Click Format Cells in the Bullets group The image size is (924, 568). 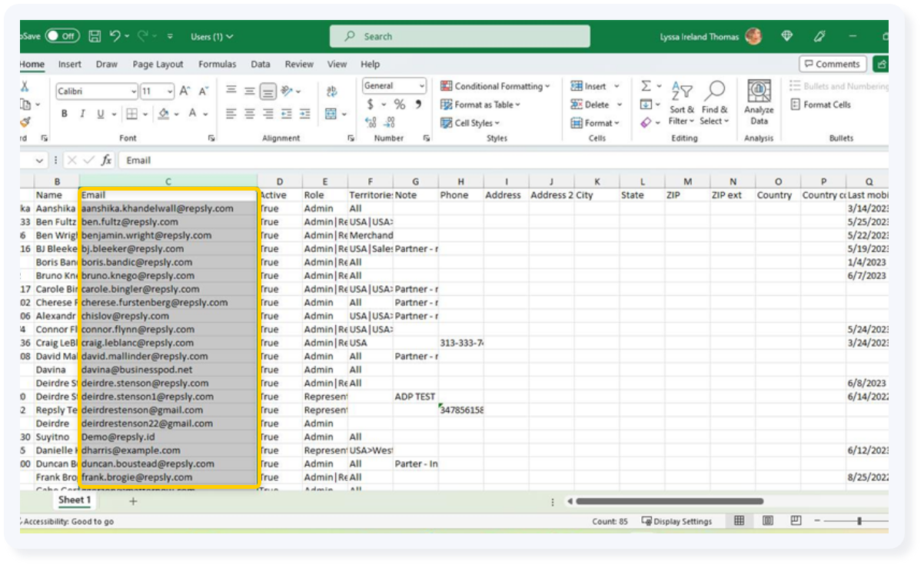pos(820,105)
